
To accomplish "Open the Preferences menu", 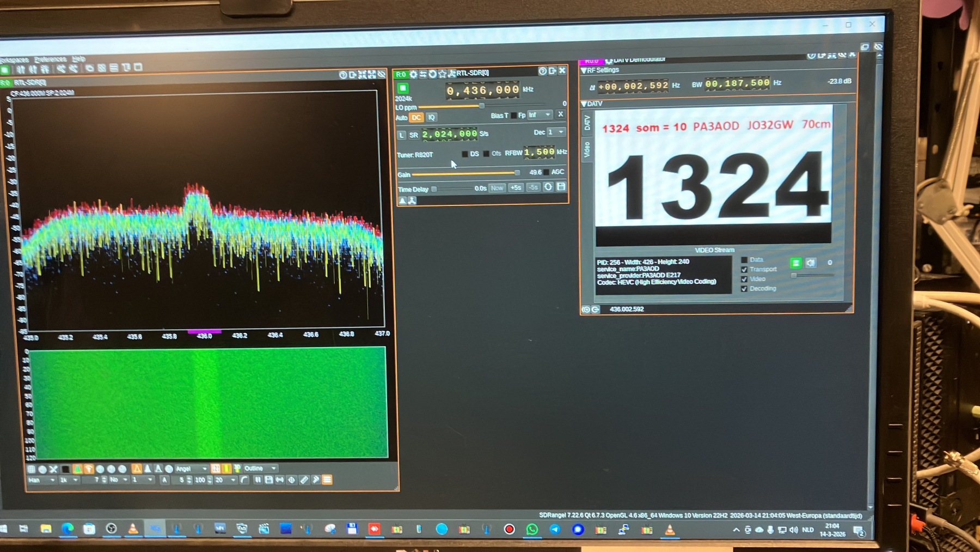I will tap(50, 59).
